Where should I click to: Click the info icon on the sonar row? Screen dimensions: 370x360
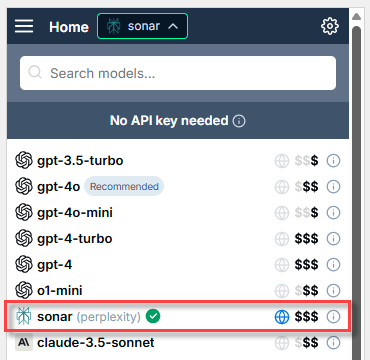[333, 317]
